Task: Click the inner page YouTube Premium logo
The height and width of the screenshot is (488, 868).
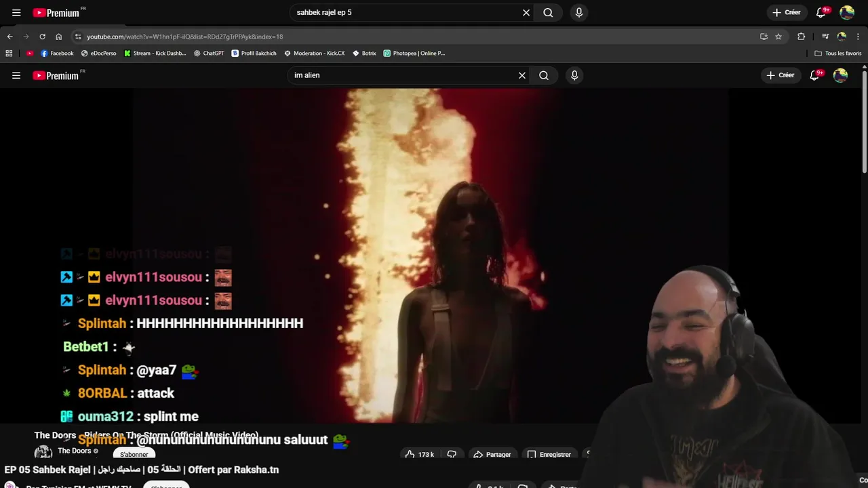Action: point(56,75)
